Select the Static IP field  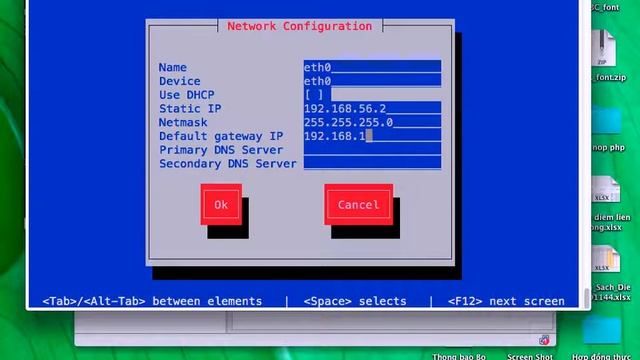coord(372,108)
